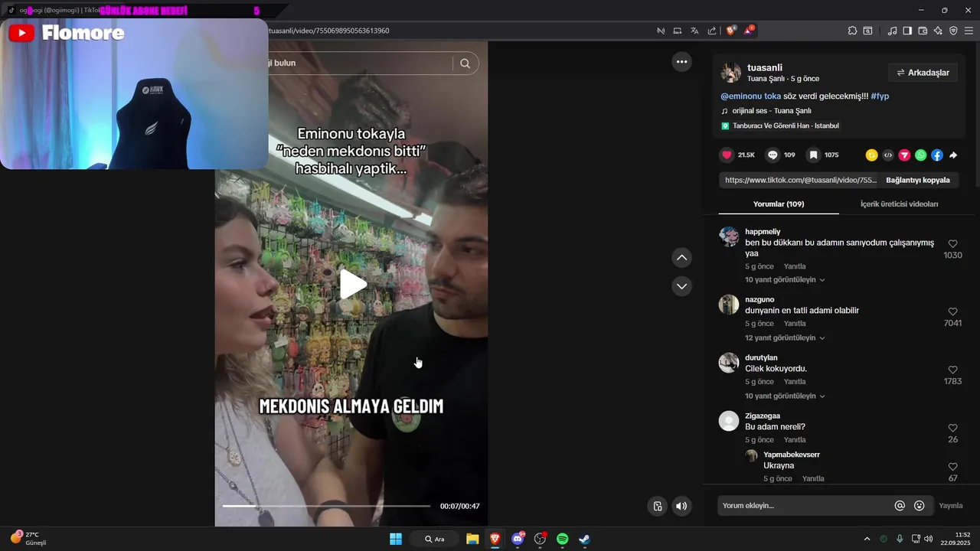Copy link with 'Bağlantıyı kopyala' button
The width and height of the screenshot is (980, 551).
click(918, 180)
